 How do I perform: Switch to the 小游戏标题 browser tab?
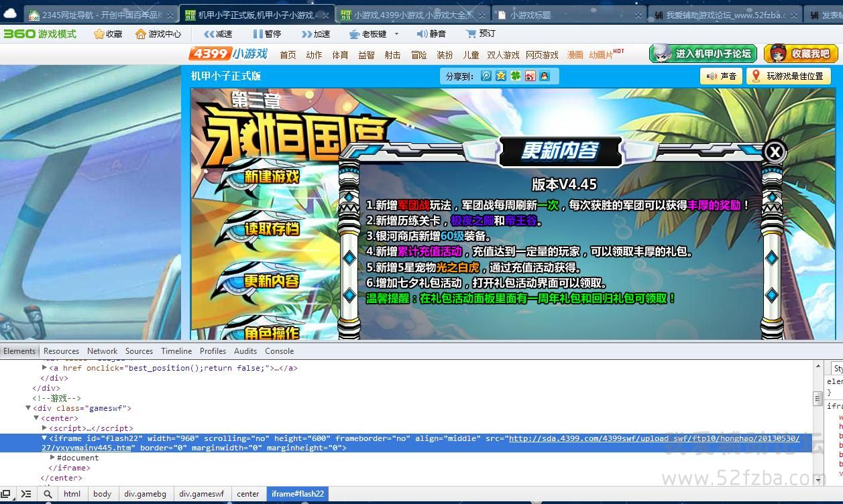point(569,15)
